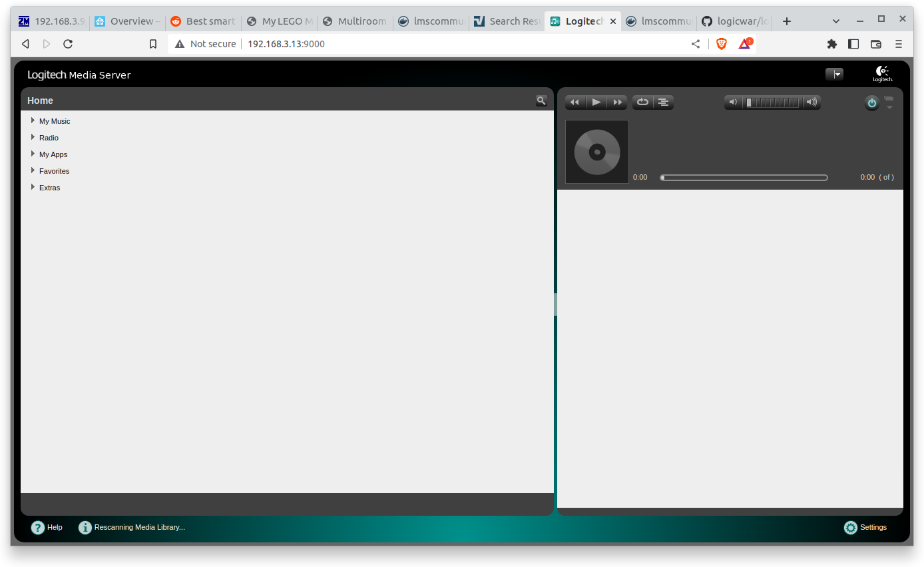The height and width of the screenshot is (567, 924).
Task: Start playback with the play button
Action: tap(596, 102)
